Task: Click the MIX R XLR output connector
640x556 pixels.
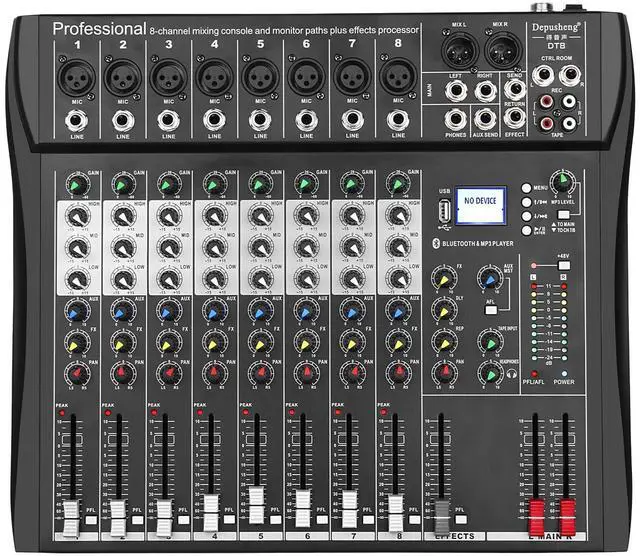Action: (502, 49)
